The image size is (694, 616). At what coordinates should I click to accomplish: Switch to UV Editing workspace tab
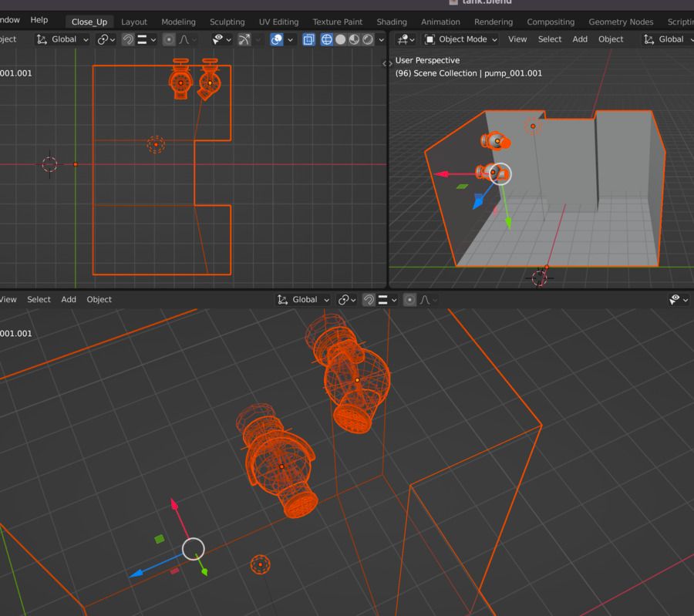(278, 22)
